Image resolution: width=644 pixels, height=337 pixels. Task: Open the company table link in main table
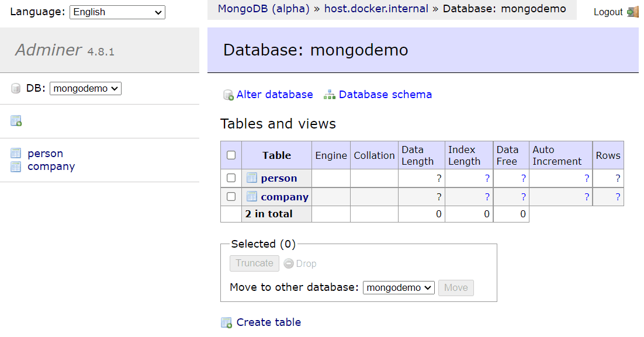pyautogui.click(x=285, y=197)
